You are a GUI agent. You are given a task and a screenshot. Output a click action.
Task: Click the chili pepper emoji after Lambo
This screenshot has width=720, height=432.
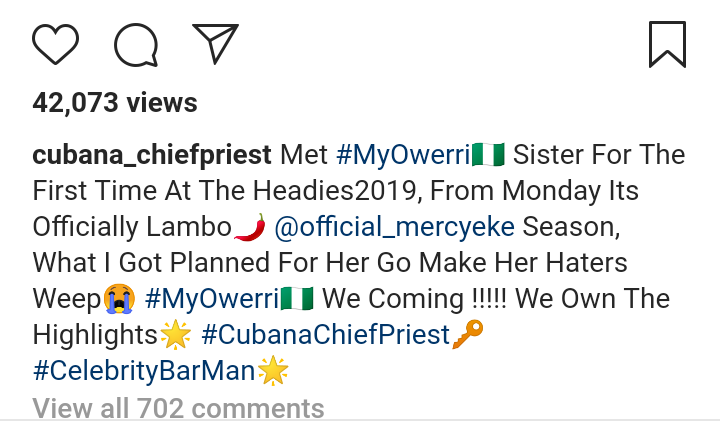[x=251, y=228]
